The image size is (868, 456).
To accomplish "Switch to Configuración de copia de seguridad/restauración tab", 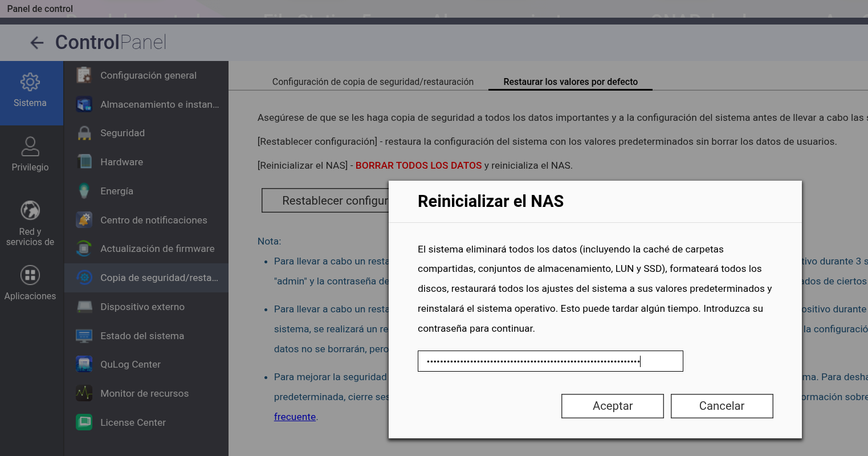I will point(373,82).
